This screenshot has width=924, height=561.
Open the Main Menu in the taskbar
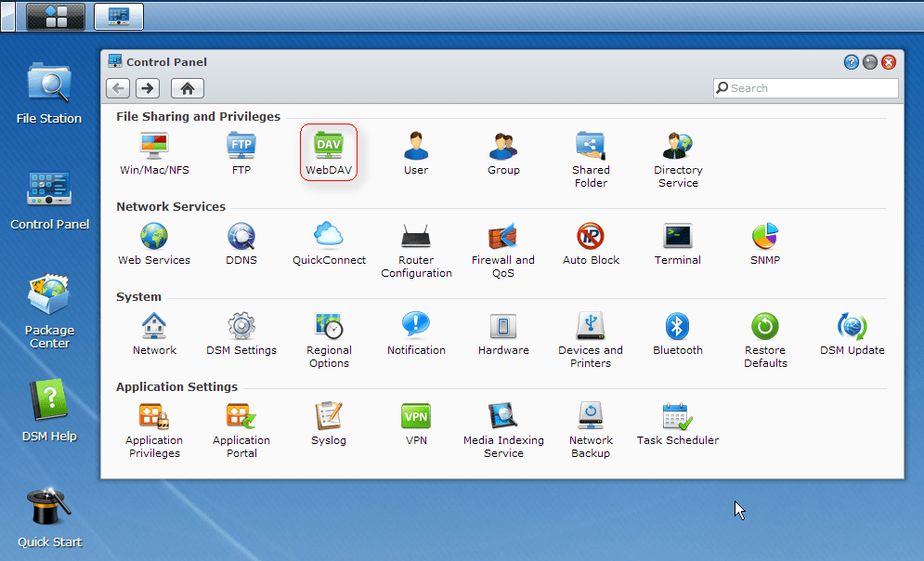pos(54,16)
